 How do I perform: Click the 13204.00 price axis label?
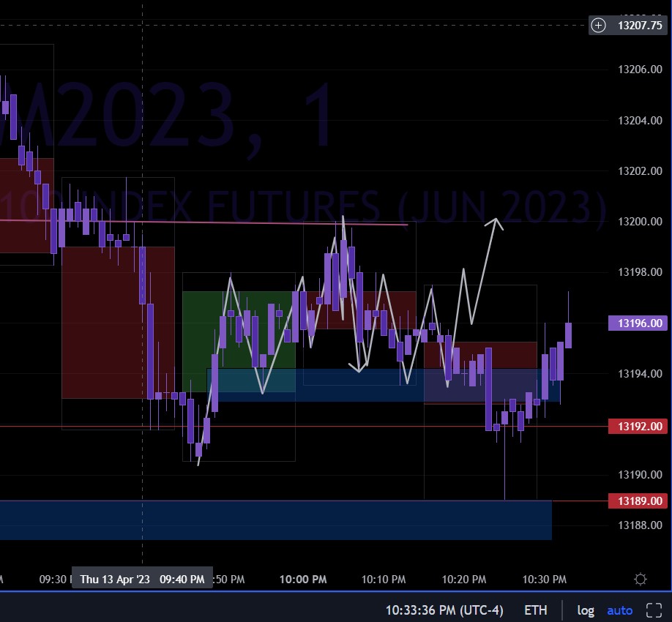tap(640, 120)
